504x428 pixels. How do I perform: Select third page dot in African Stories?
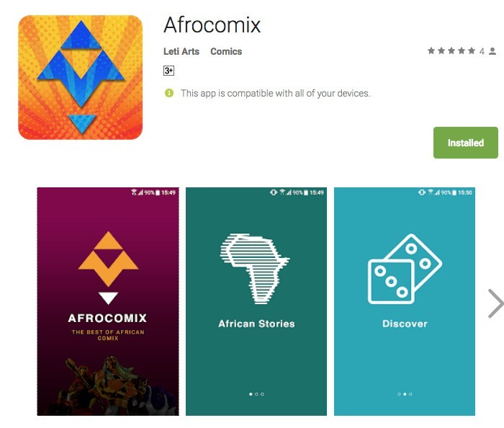tap(262, 394)
